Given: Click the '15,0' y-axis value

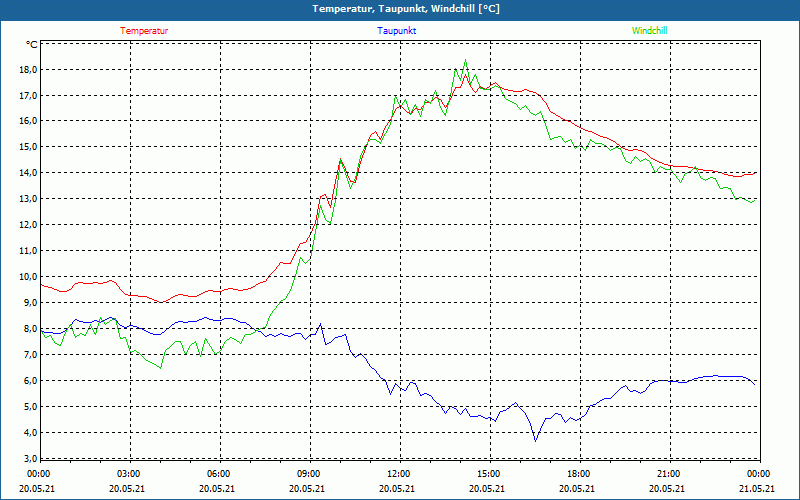Looking at the screenshot, I should 29,147.
